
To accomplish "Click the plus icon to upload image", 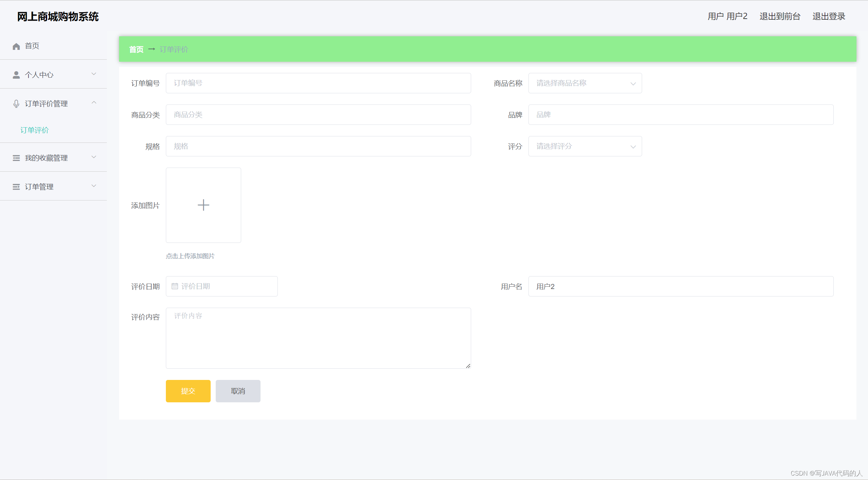I will tap(203, 205).
